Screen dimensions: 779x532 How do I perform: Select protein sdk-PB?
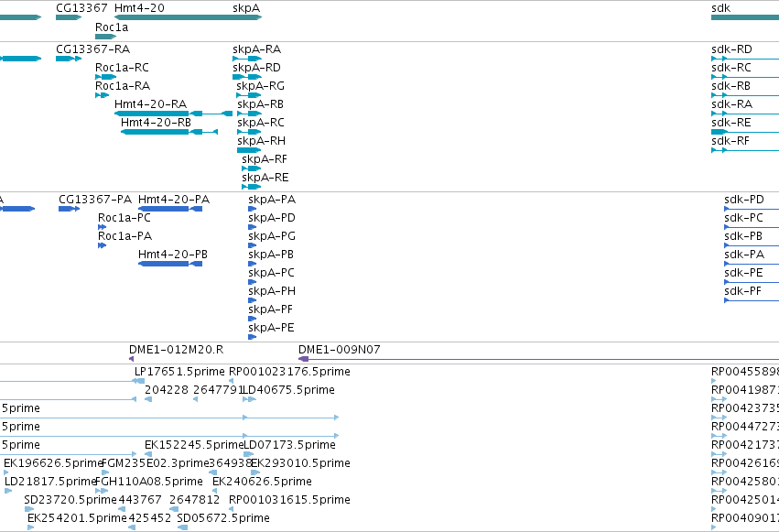pos(743,236)
